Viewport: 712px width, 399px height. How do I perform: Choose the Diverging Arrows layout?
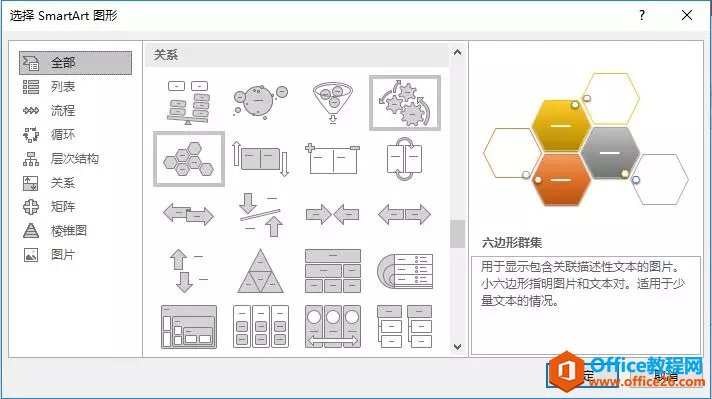(405, 214)
